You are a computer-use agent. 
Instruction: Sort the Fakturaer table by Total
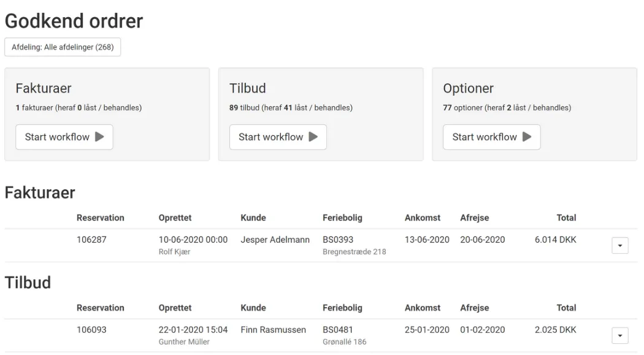point(566,217)
